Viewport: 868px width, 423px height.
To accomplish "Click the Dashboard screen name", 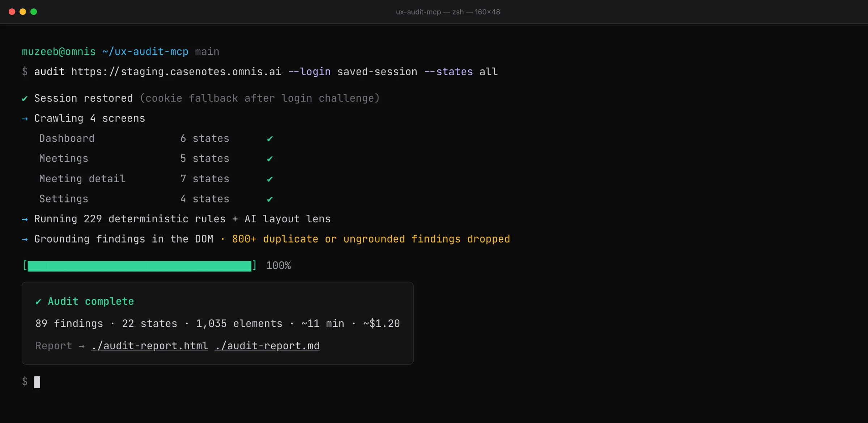I will pyautogui.click(x=67, y=138).
